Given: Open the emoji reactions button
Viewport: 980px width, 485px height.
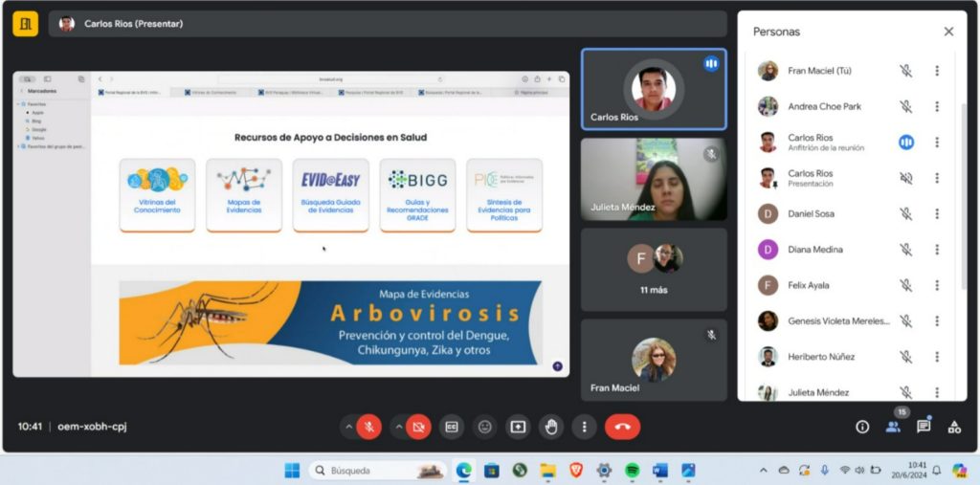Looking at the screenshot, I should point(485,427).
